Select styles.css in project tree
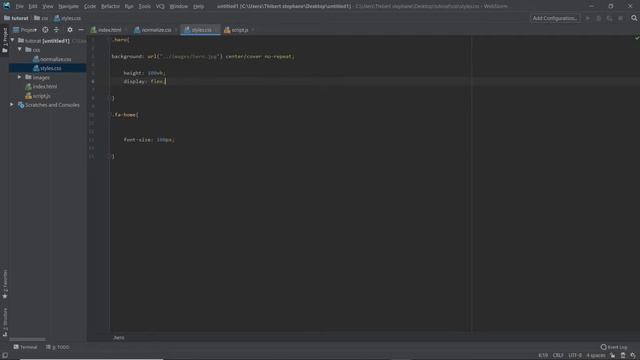The height and width of the screenshot is (360, 640). point(47,68)
